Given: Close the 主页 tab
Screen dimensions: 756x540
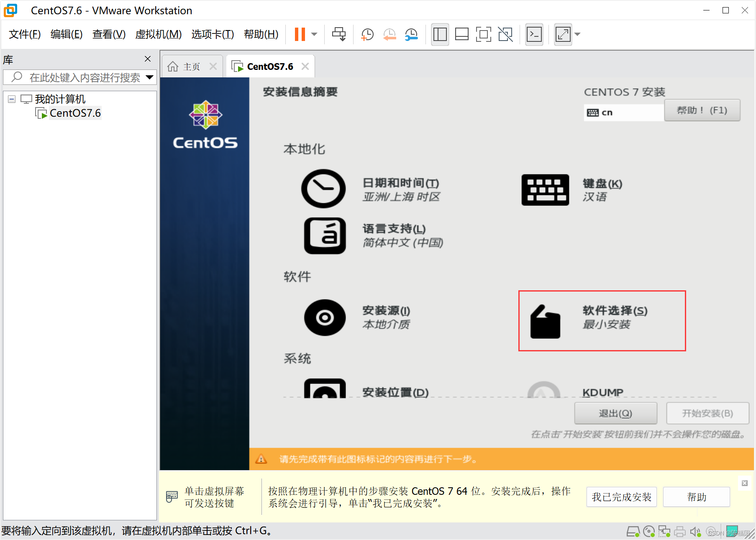Looking at the screenshot, I should pos(213,67).
